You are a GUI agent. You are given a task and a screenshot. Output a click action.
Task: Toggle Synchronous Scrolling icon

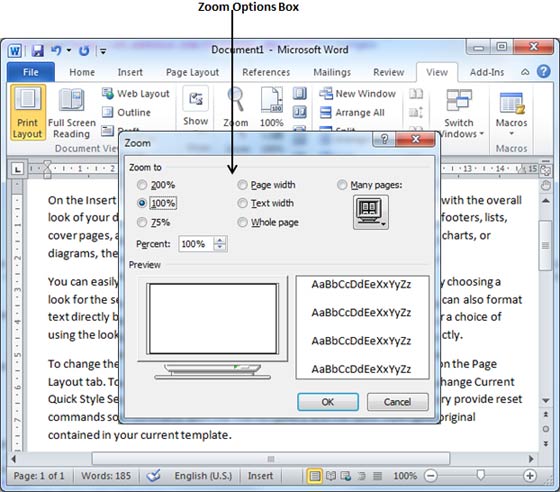416,112
